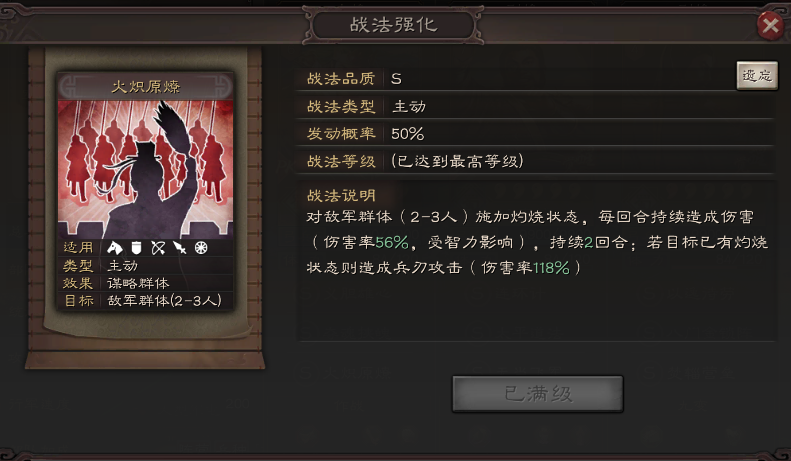Click the greyed-out 已满级 button
The width and height of the screenshot is (791, 461).
click(x=537, y=393)
